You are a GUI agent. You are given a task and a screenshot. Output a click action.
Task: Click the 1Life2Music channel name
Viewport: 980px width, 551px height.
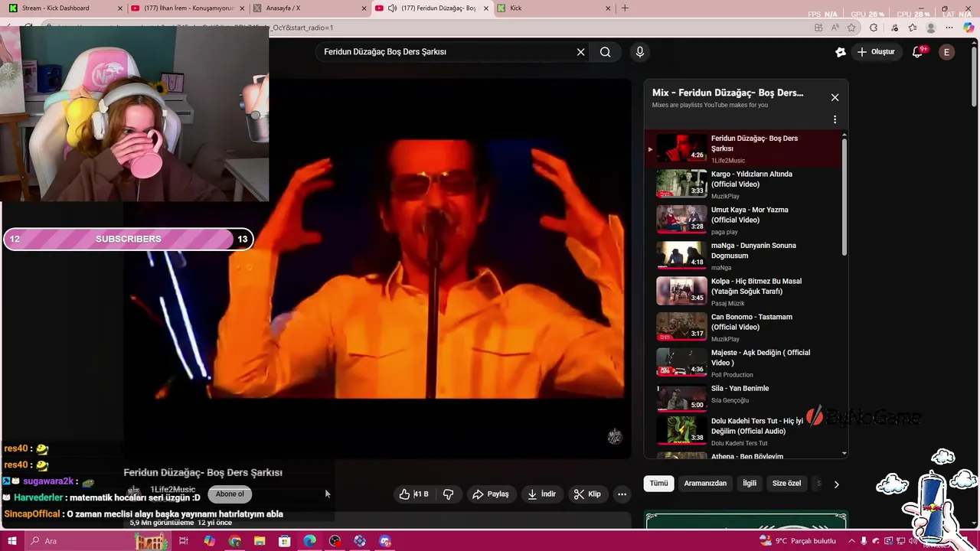[172, 490]
